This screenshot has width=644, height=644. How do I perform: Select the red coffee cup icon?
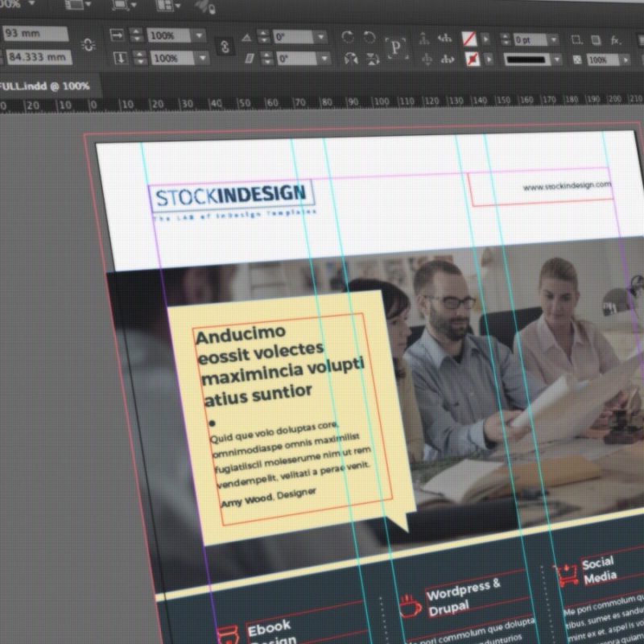coord(411,606)
